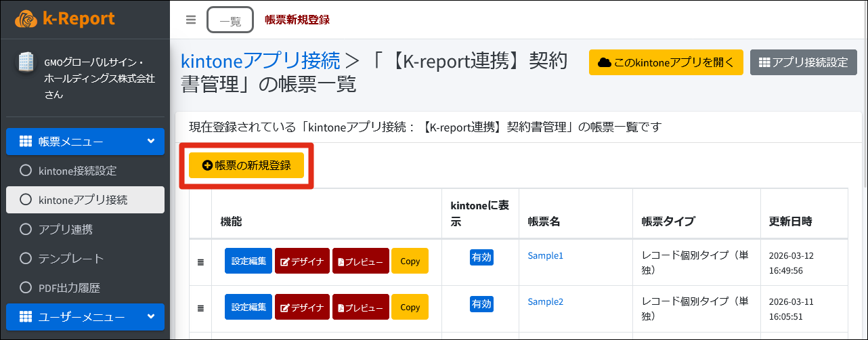
Task: Open the PDF出力履歴 menu item
Action: (x=69, y=288)
